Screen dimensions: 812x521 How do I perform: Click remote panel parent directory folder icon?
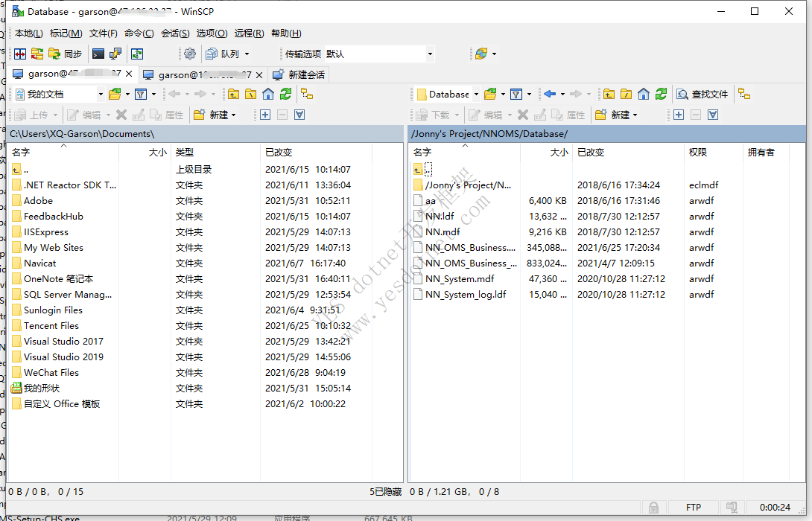609,95
